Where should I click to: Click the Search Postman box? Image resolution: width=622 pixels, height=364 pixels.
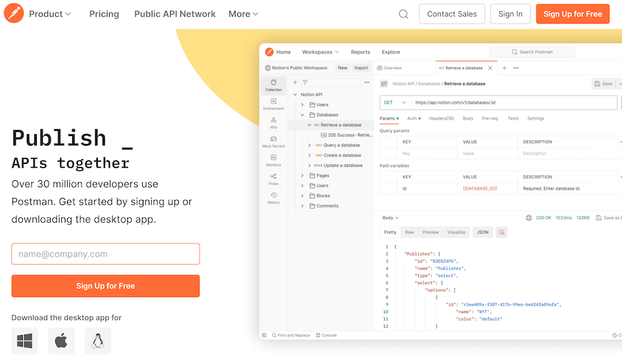point(532,52)
